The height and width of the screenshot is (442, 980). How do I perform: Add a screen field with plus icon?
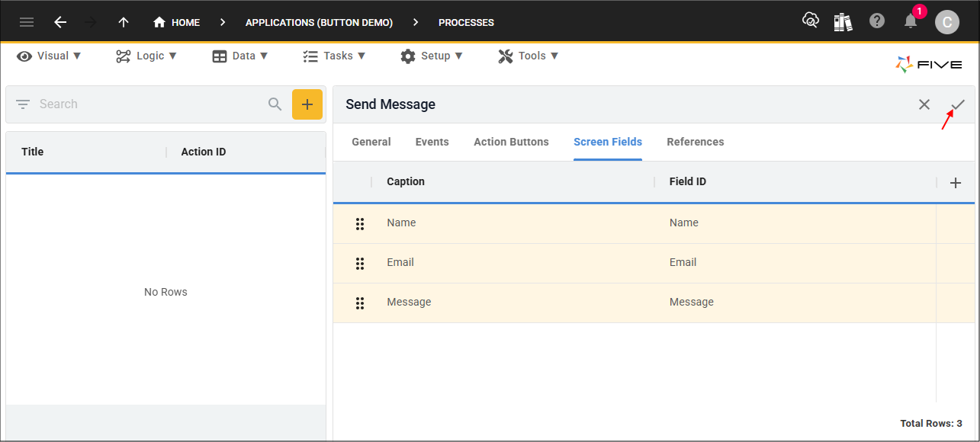click(956, 183)
